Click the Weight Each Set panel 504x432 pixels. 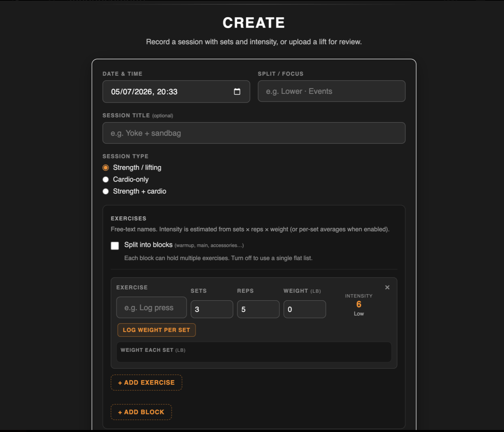click(x=254, y=352)
